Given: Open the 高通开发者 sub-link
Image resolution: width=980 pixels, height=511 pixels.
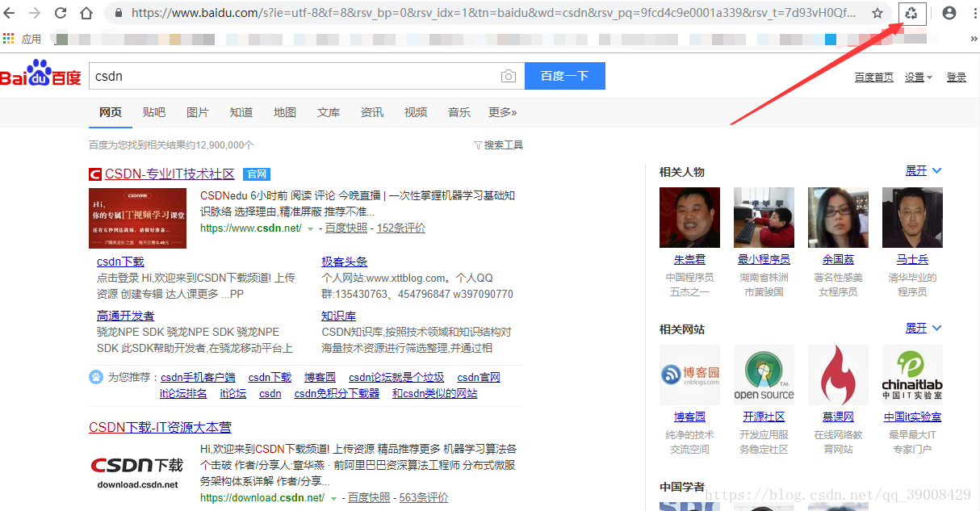Looking at the screenshot, I should [125, 316].
